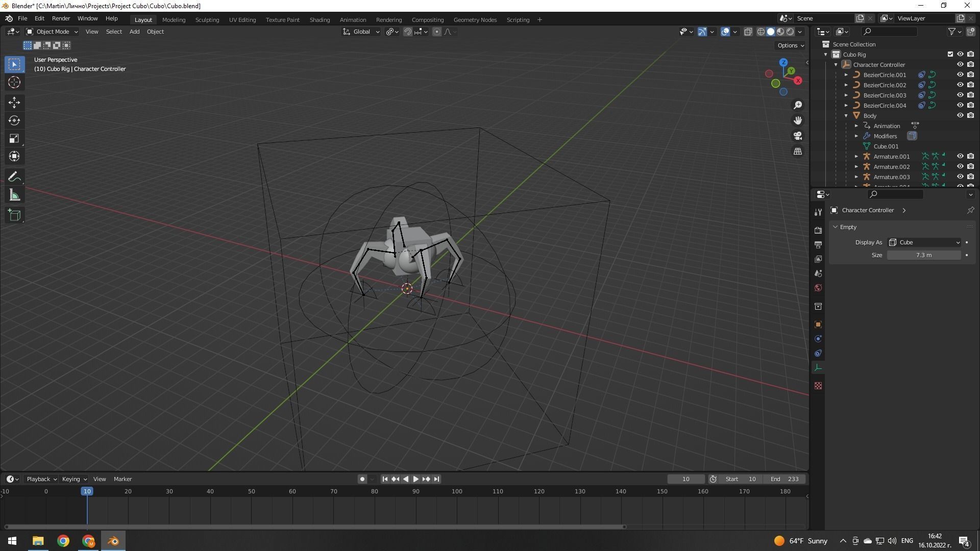The image size is (980, 551).
Task: Open the Object properties tab
Action: click(x=818, y=324)
